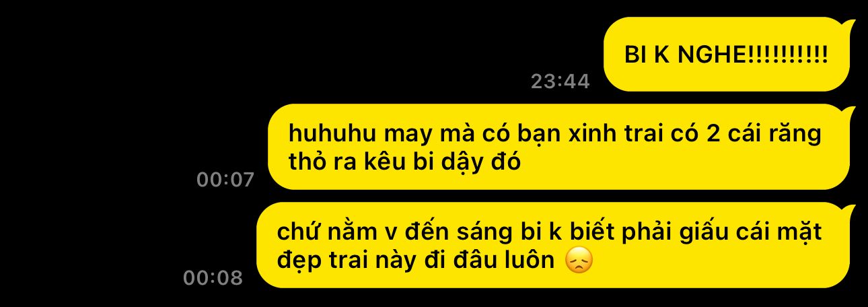Click the tail of the bottom message bubble
This screenshot has width=868, height=307.
(x=850, y=211)
